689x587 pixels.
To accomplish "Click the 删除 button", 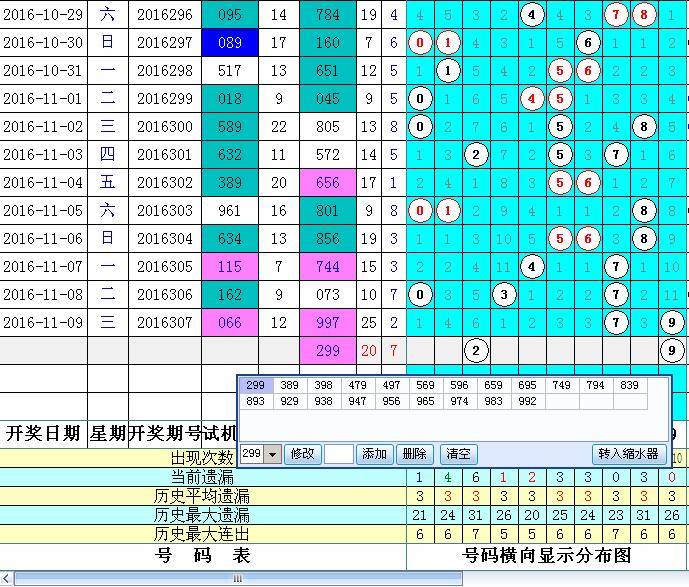I will pyautogui.click(x=414, y=454).
